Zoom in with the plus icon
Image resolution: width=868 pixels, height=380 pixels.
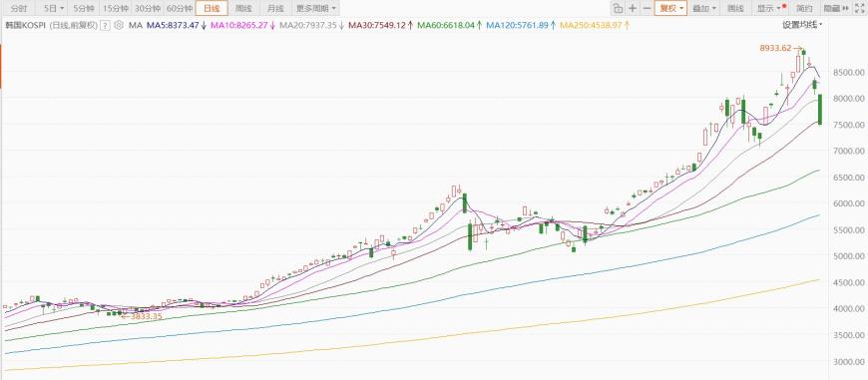(633, 8)
